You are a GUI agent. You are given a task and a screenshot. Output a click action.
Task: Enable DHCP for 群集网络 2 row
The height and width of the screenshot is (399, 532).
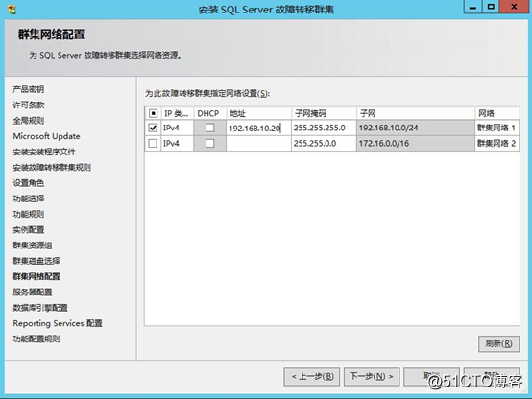click(210, 144)
